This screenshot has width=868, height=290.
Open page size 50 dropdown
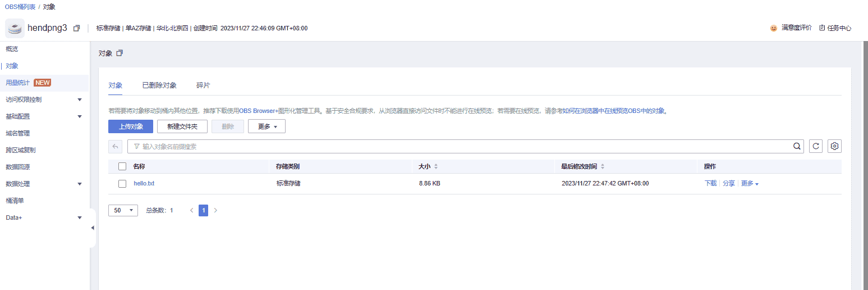coord(123,210)
